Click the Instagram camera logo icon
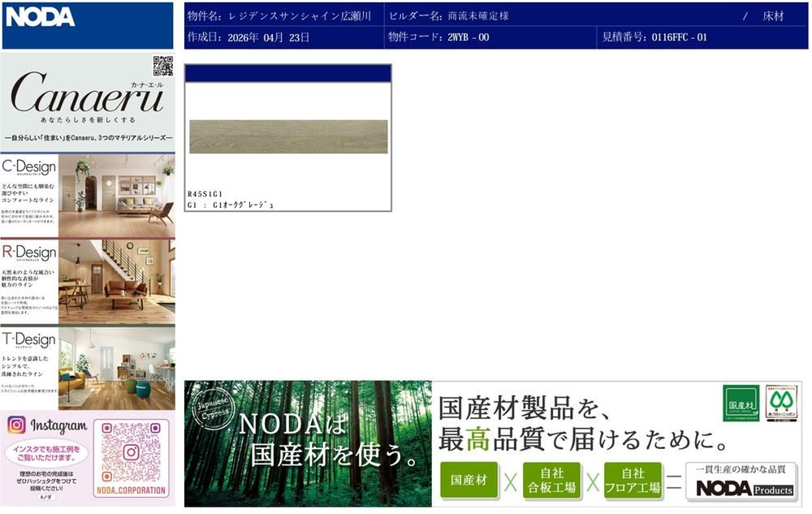This screenshot has height=514, width=812. (16, 425)
